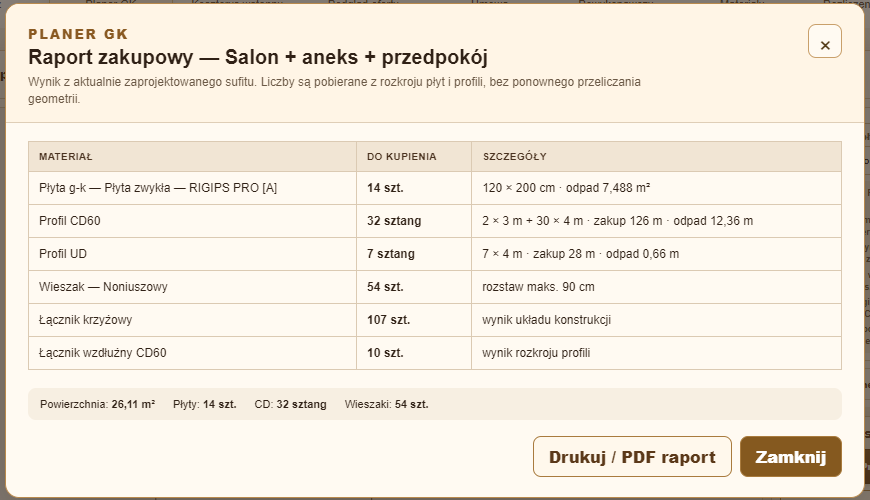This screenshot has width=870, height=500.
Task: Click details for zakup 126 m
Action: pos(656,221)
